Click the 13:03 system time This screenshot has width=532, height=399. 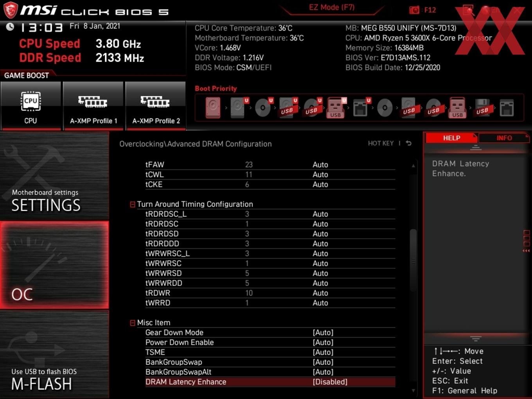(x=41, y=27)
